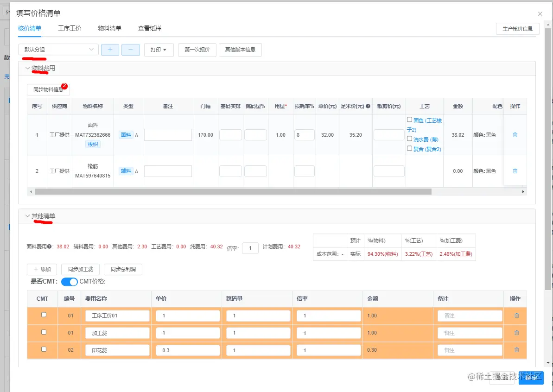553x392 pixels.
Task: Click the minus button to remove group
Action: [131, 50]
